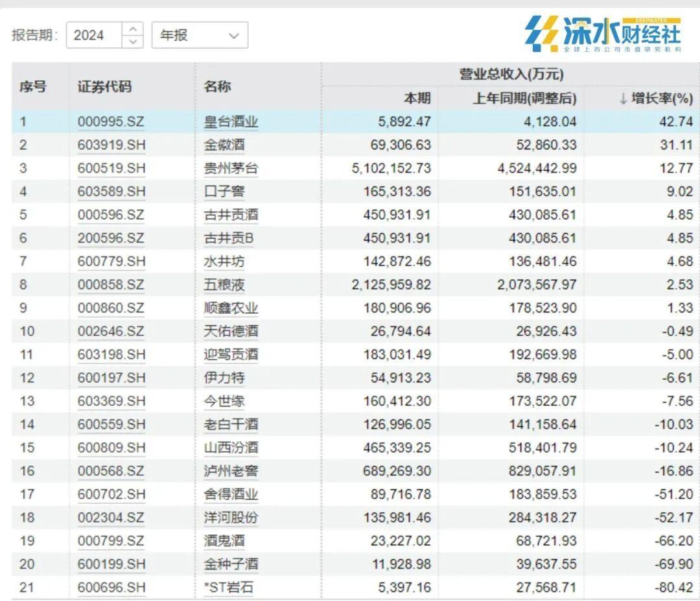Click the 本期 column header
The width and height of the screenshot is (700, 601).
coord(417,99)
